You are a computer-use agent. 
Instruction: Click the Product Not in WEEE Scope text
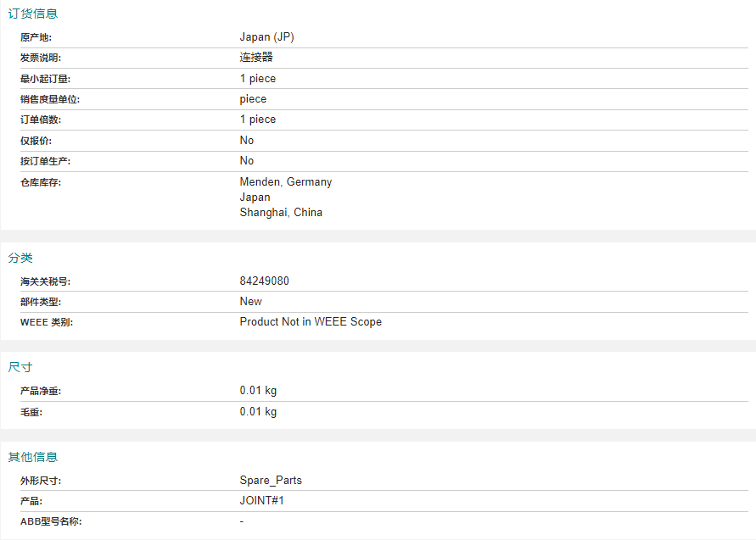[311, 322]
